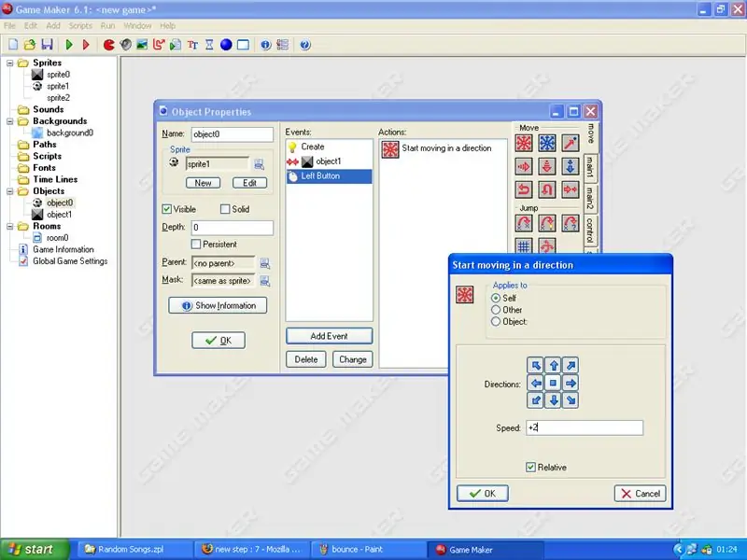This screenshot has width=747, height=560.
Task: Click the new game file toolbar icon
Action: 13,45
